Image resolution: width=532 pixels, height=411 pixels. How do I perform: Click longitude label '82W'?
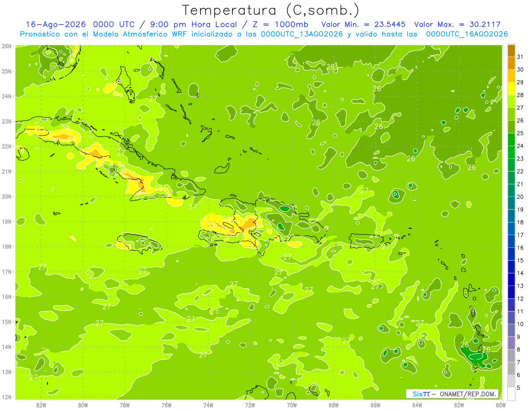[41, 405]
